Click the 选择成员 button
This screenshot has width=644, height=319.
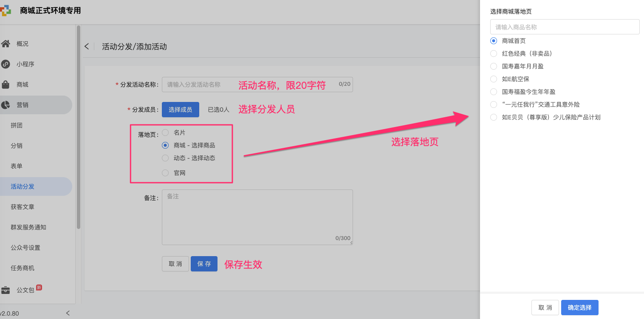tap(180, 110)
